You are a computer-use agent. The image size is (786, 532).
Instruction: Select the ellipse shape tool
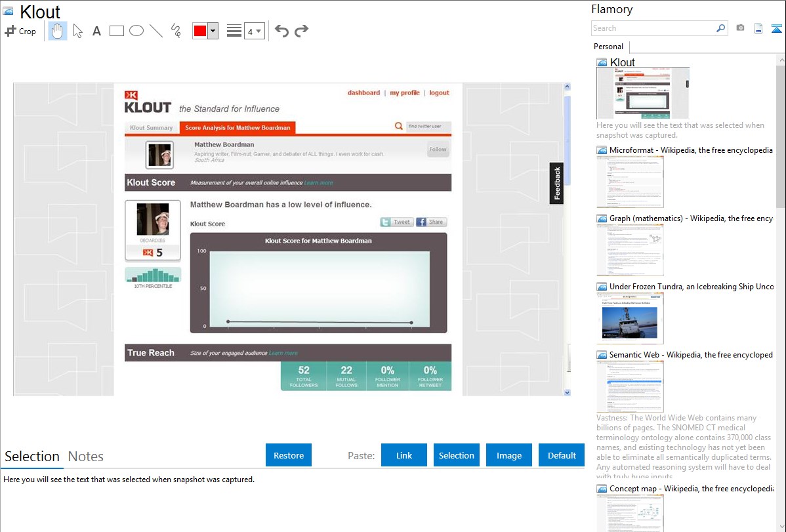pos(136,31)
